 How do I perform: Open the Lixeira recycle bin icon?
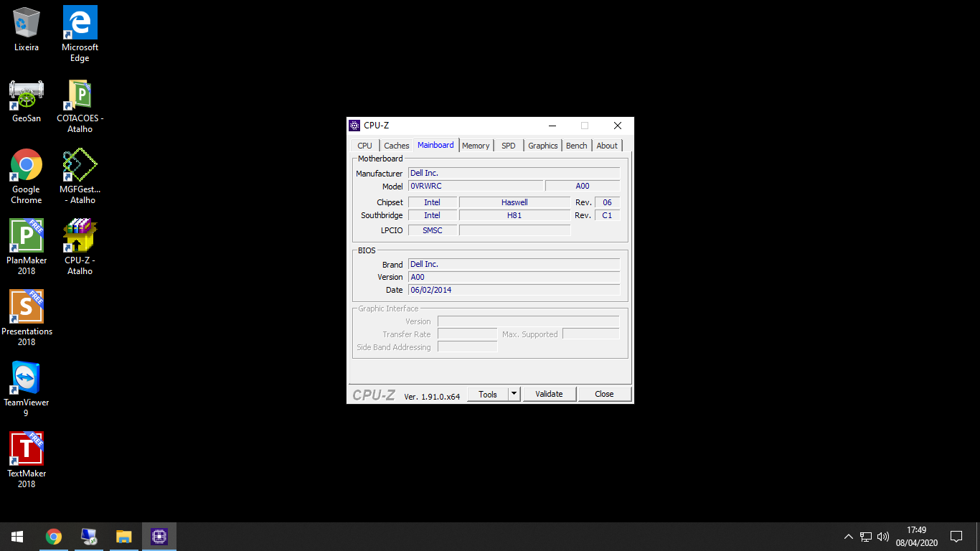(x=27, y=29)
